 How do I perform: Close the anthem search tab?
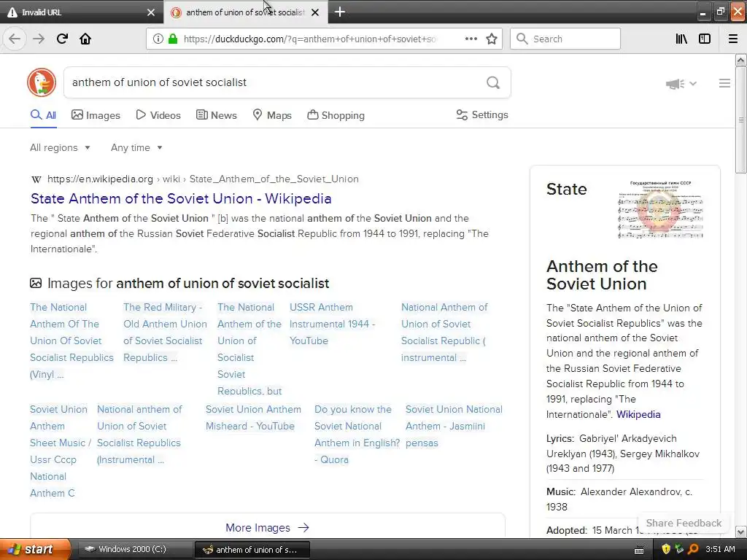coord(315,12)
